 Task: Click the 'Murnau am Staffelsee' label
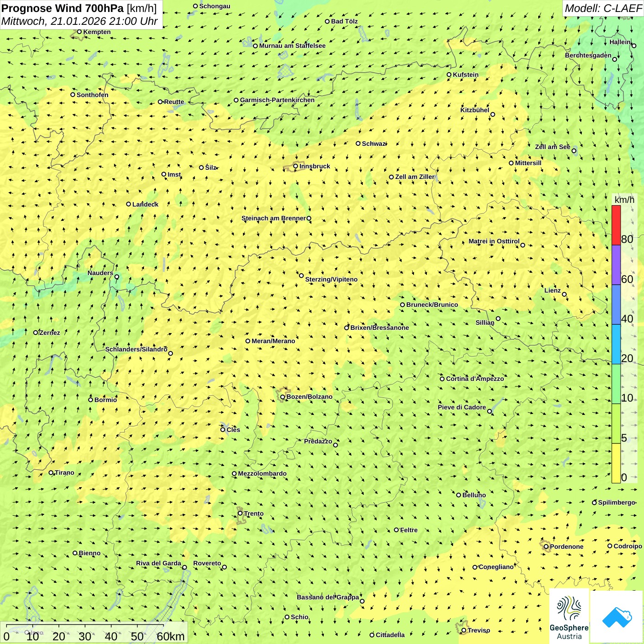(292, 46)
